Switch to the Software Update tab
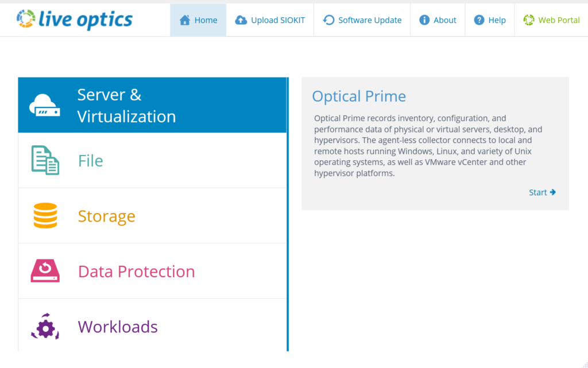This screenshot has width=588, height=368. pyautogui.click(x=362, y=20)
